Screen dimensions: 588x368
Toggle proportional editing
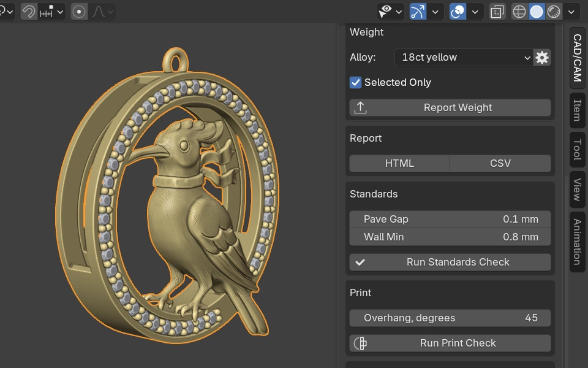click(x=79, y=12)
